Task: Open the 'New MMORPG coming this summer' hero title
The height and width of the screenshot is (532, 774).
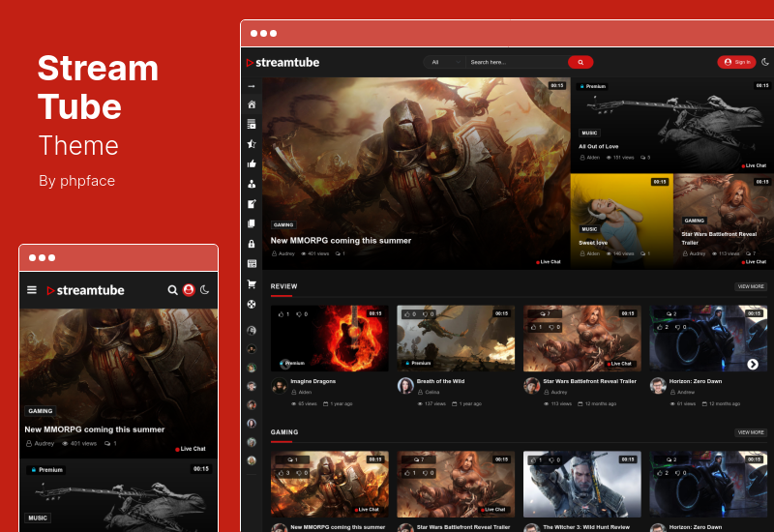Action: (341, 240)
